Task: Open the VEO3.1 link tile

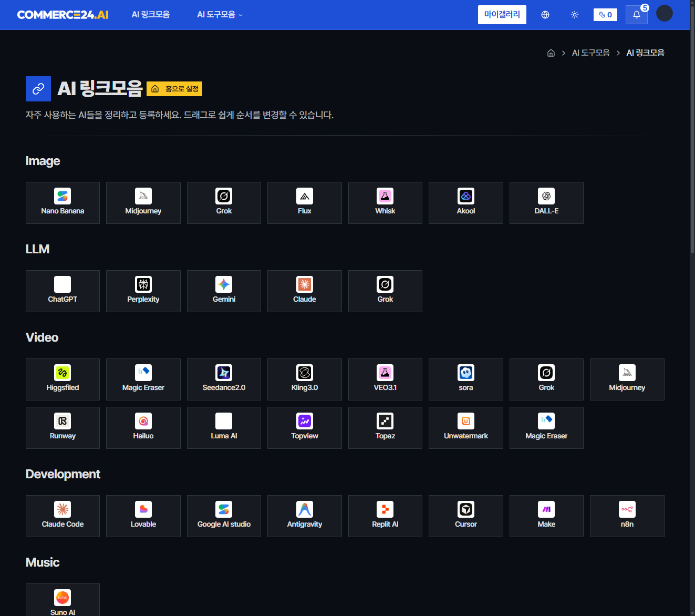Action: 385,379
